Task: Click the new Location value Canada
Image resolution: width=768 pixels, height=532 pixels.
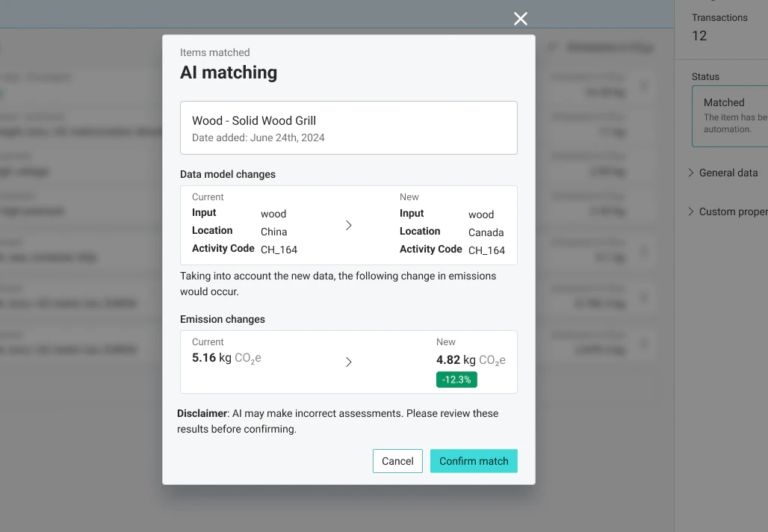Action: coord(486,232)
